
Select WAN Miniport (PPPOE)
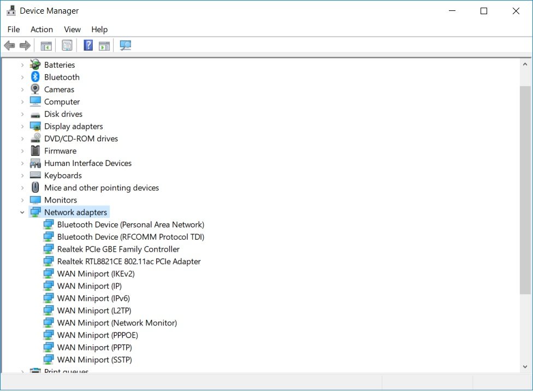98,335
